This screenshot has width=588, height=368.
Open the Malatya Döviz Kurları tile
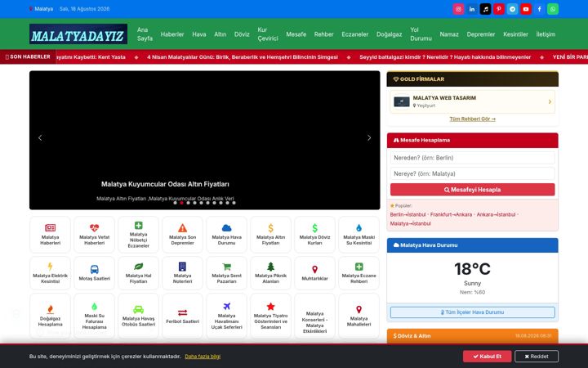tap(314, 235)
